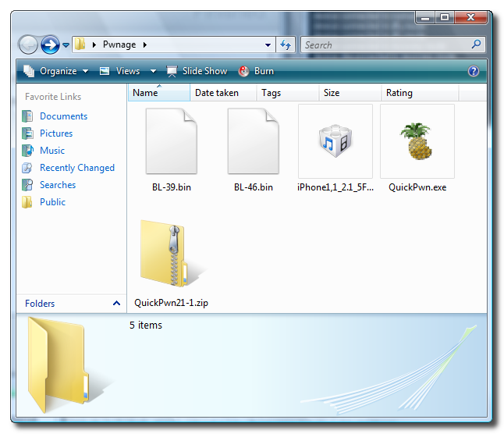Image resolution: width=504 pixels, height=434 pixels.
Task: Open the Documents favorite link
Action: (x=63, y=116)
